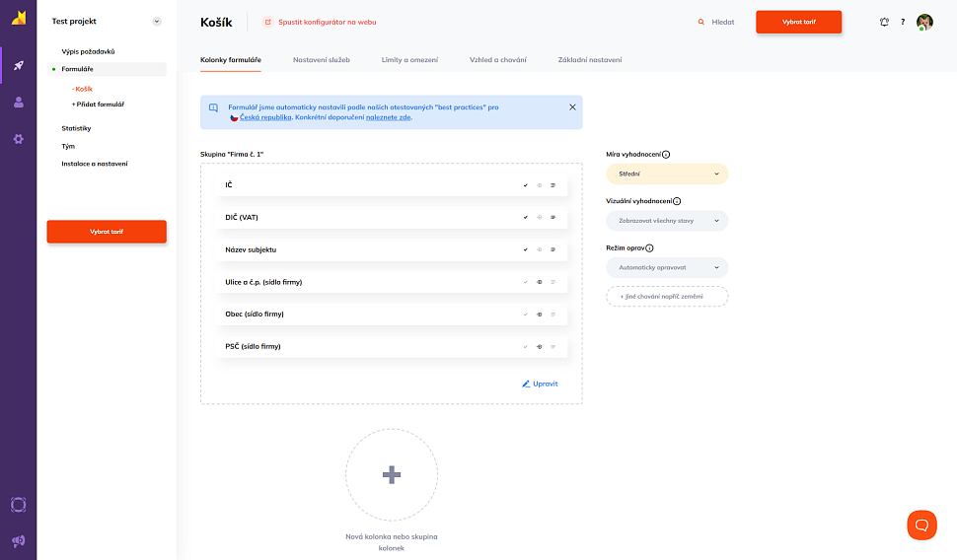Expand the Test projekt project selector
This screenshot has width=957, height=560.
point(157,21)
